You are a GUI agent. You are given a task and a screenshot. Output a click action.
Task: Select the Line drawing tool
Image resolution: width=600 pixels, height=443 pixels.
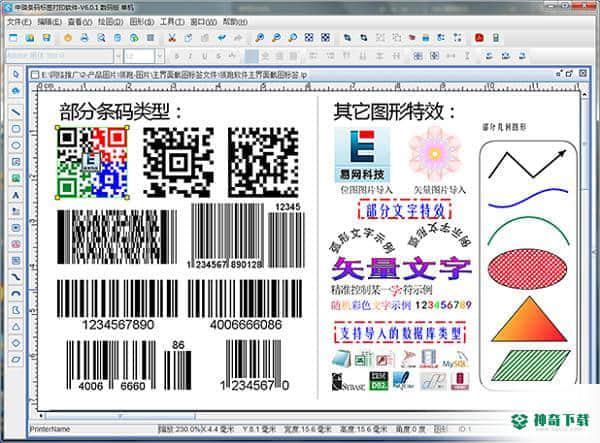click(x=16, y=112)
